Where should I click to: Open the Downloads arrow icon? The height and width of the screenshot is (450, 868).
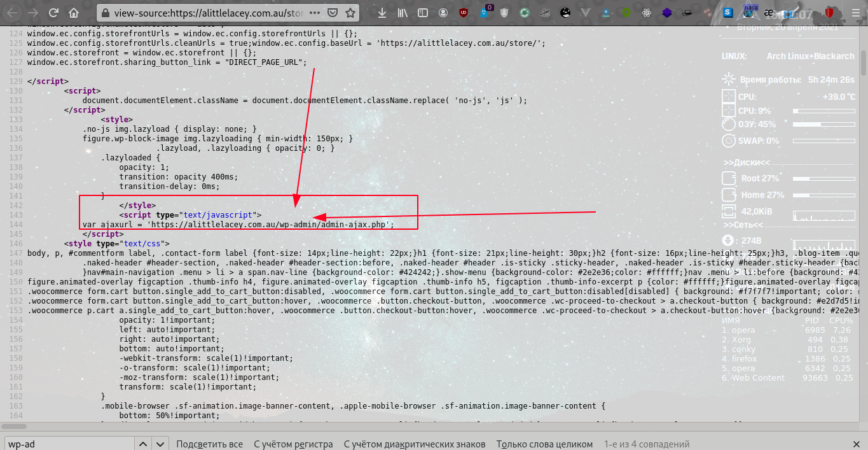point(382,13)
